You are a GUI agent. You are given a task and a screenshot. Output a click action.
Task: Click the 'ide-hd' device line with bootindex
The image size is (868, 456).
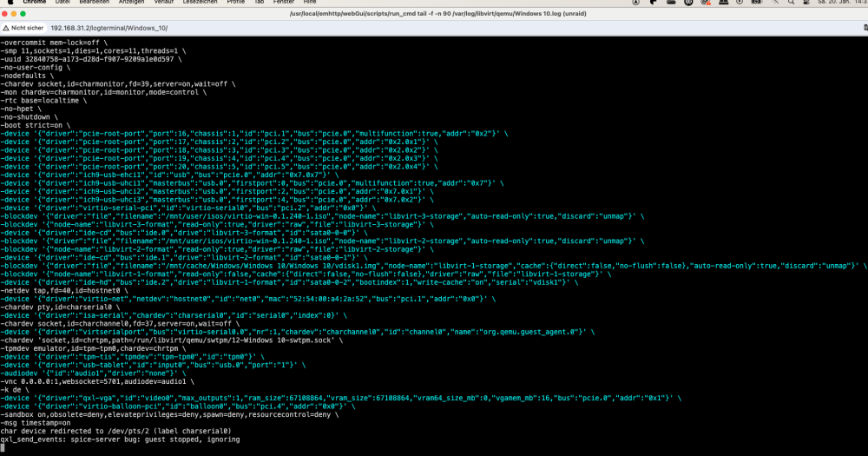coord(289,282)
